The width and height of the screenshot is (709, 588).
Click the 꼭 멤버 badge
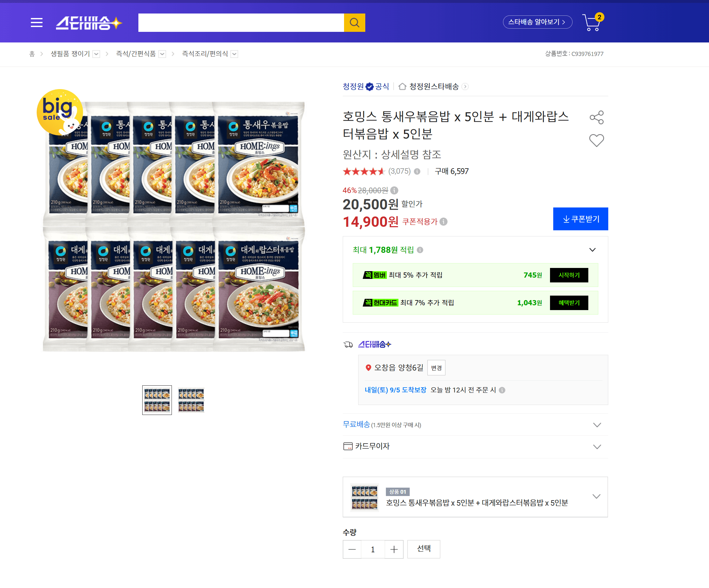pos(374,275)
